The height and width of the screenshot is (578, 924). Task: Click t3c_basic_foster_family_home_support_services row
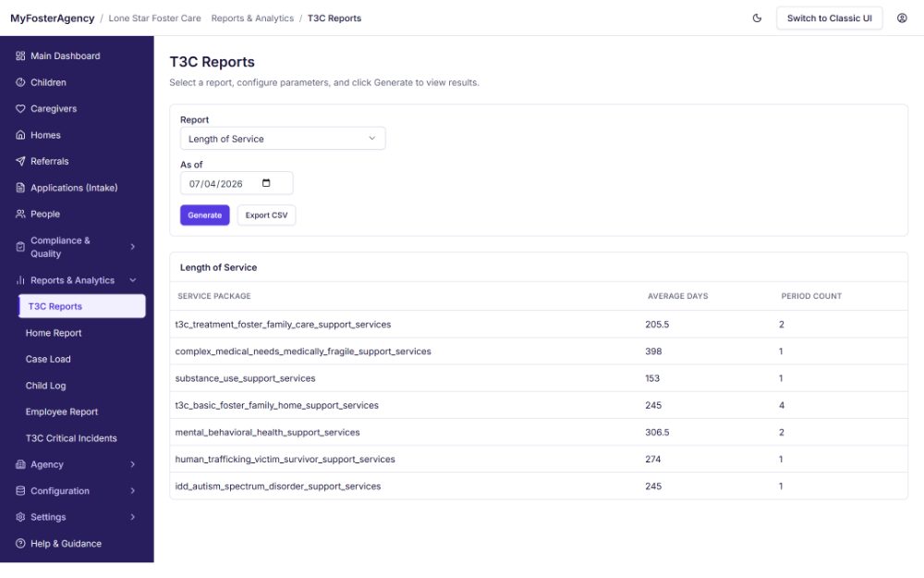pos(539,405)
